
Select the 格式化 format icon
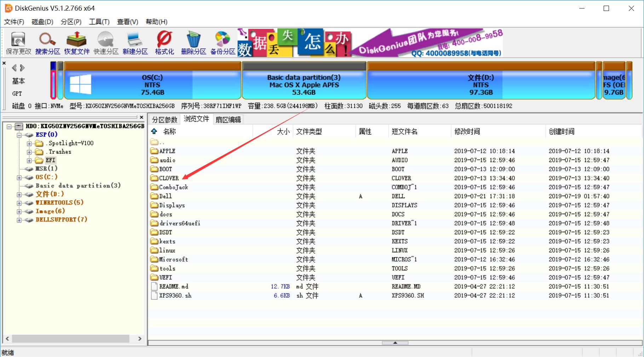164,42
